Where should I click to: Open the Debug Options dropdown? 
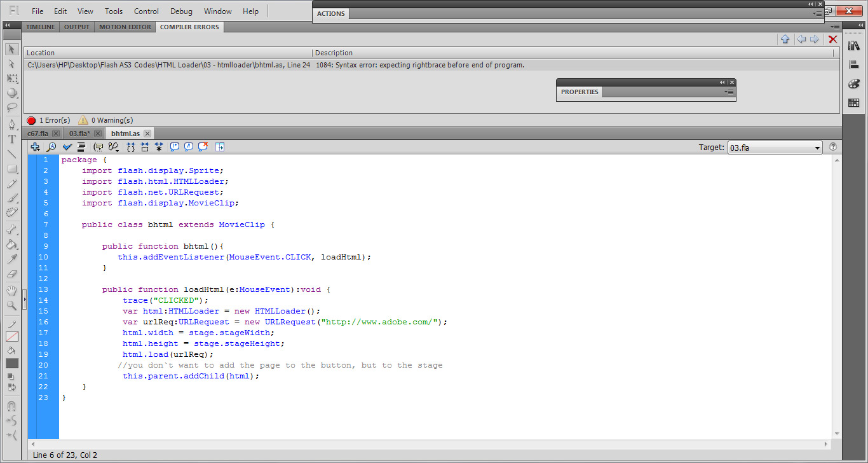(114, 147)
